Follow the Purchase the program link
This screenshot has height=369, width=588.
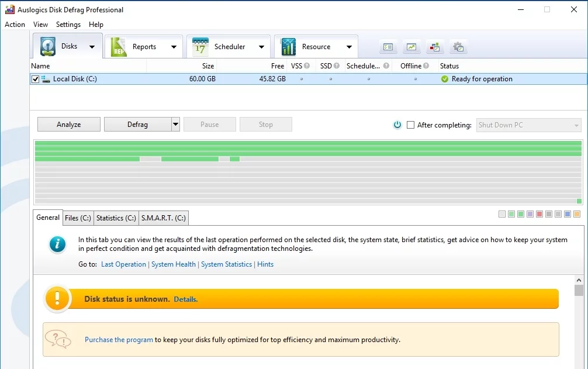(x=119, y=339)
